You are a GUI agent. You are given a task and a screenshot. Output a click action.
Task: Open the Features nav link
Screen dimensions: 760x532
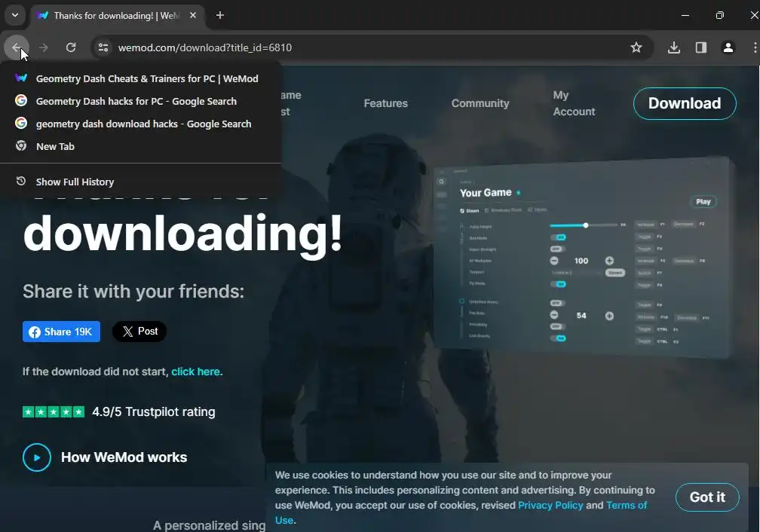[x=386, y=103]
